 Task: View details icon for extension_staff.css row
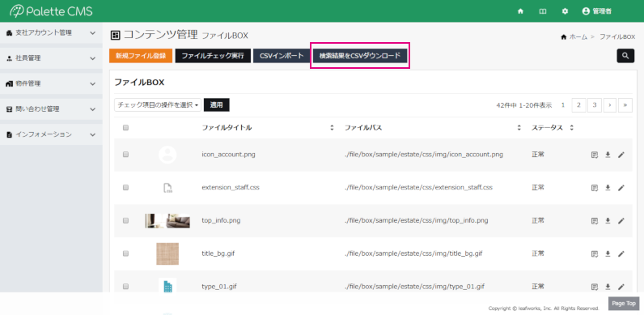click(x=595, y=188)
